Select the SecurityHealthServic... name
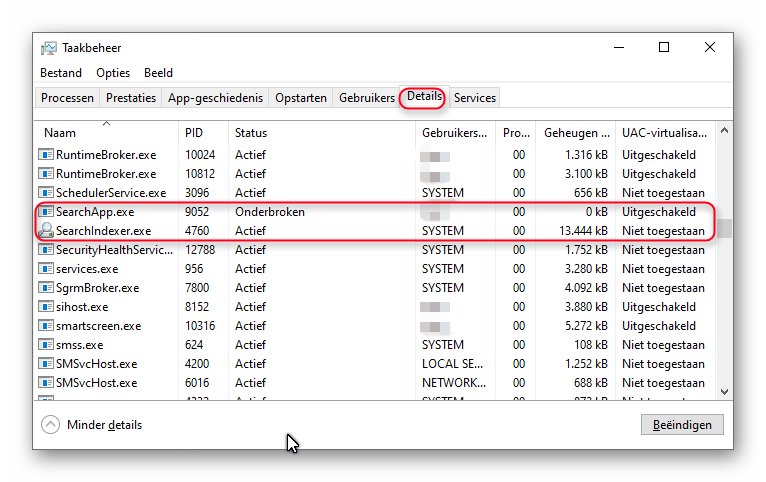The height and width of the screenshot is (482, 766). [x=114, y=250]
